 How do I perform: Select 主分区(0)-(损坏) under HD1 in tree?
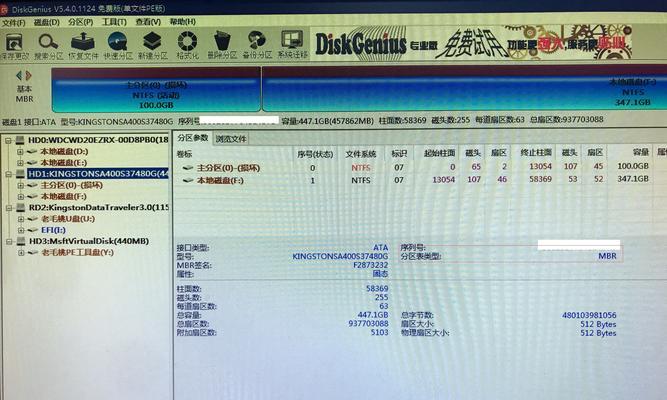coord(71,185)
